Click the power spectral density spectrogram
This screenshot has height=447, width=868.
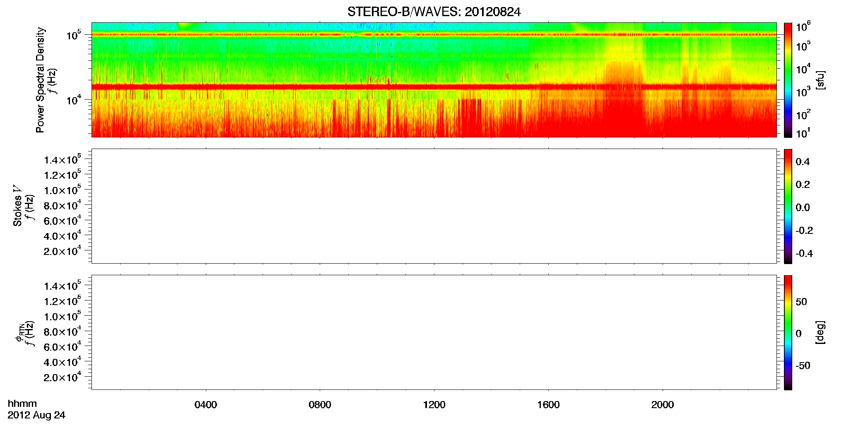point(434,80)
